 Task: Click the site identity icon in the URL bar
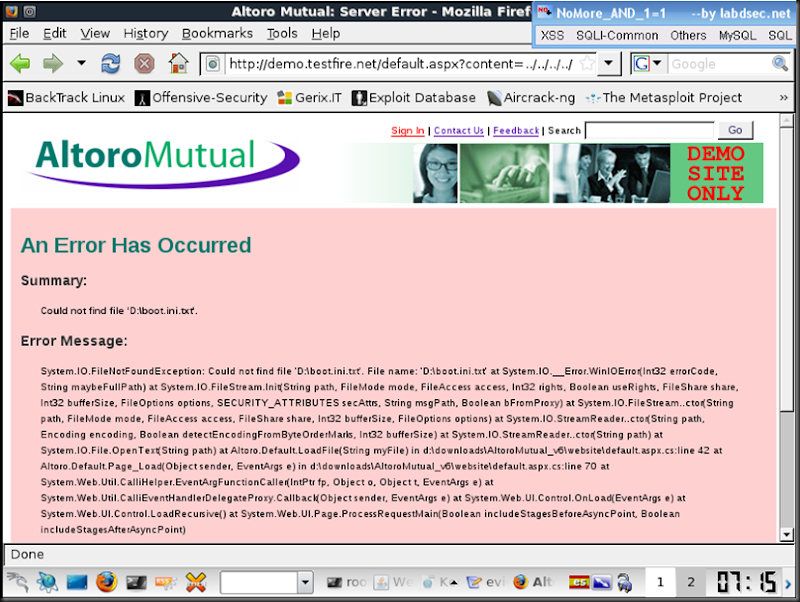click(x=213, y=64)
